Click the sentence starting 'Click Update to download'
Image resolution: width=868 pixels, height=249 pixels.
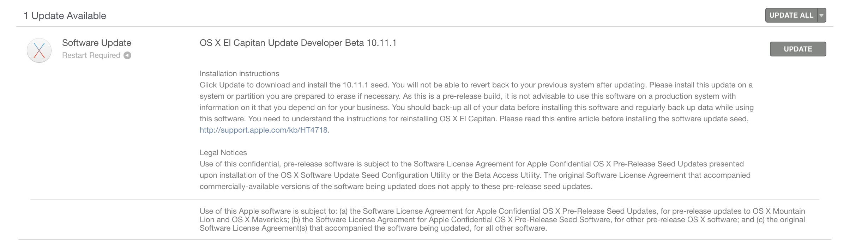476,85
